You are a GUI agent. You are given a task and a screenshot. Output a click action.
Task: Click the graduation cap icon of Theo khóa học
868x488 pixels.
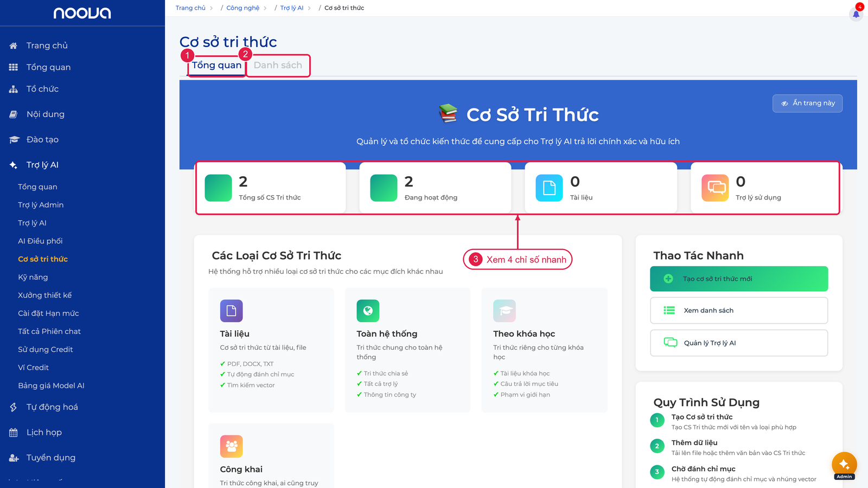pyautogui.click(x=505, y=311)
